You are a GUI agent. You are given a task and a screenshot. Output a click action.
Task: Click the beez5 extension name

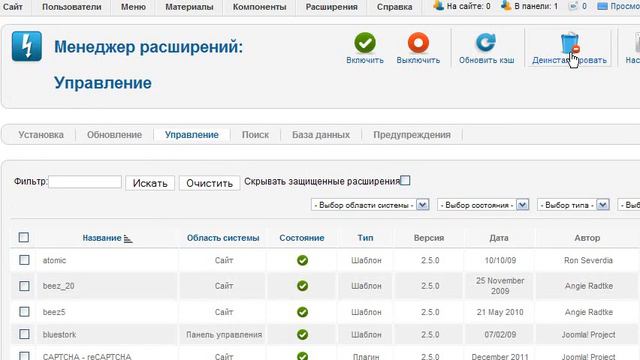pyautogui.click(x=54, y=312)
